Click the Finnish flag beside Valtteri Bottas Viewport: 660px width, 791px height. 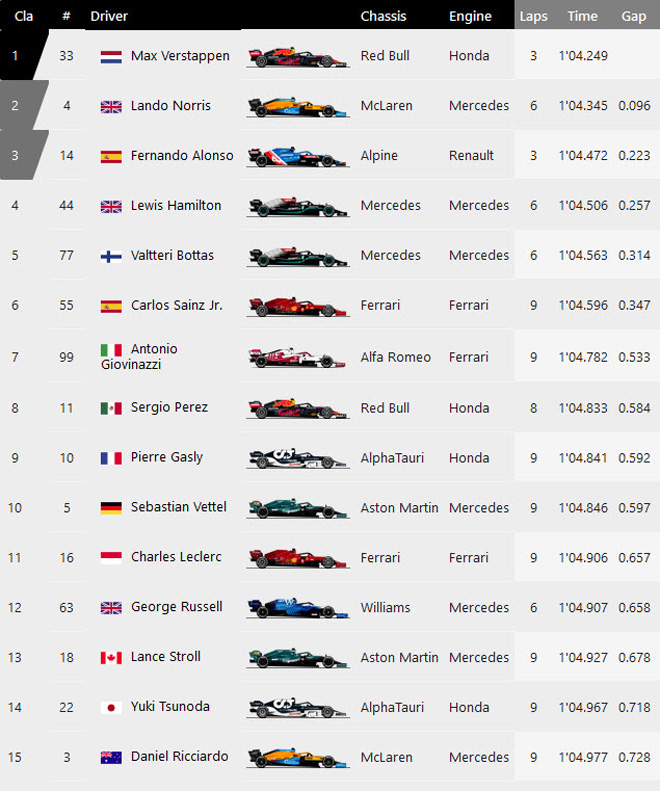tap(111, 256)
